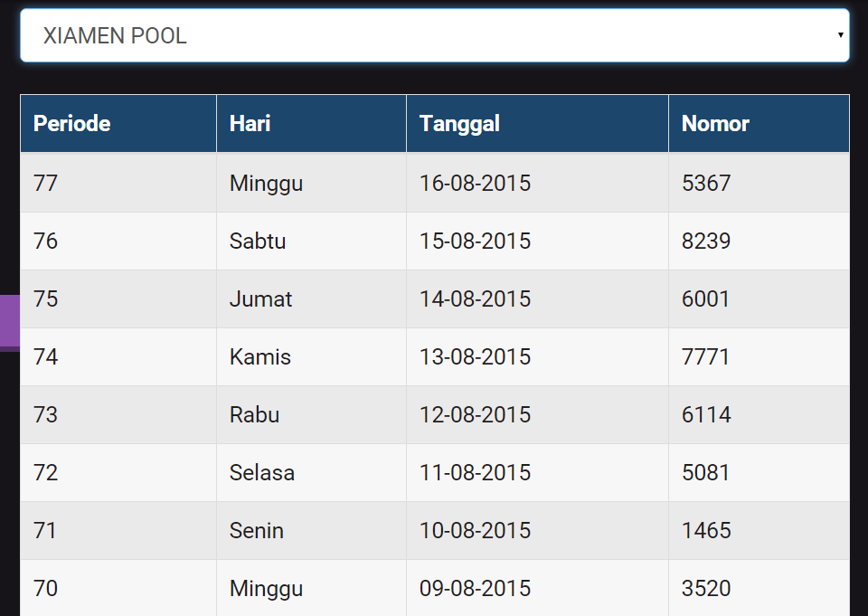This screenshot has height=616, width=868.
Task: Select the Senin day cell
Action: point(257,531)
